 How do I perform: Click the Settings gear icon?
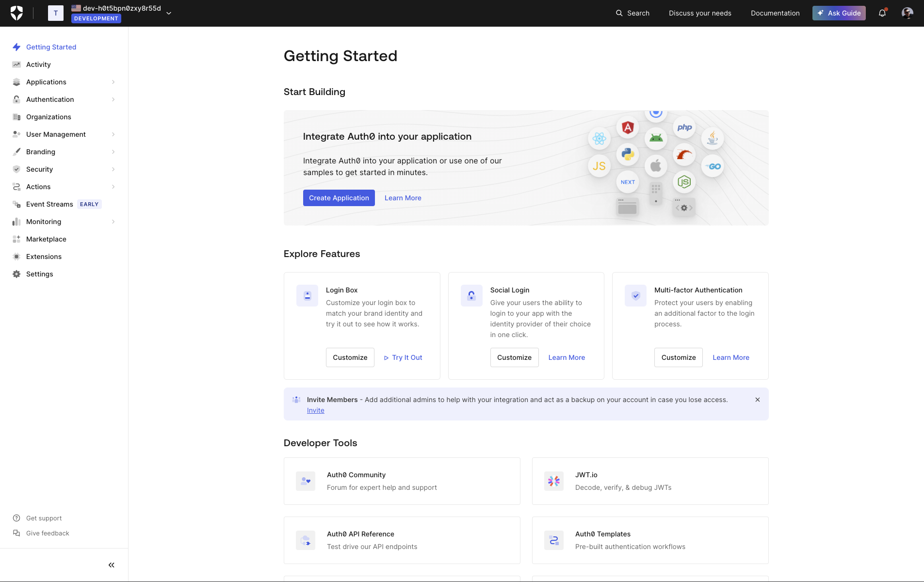pos(16,274)
